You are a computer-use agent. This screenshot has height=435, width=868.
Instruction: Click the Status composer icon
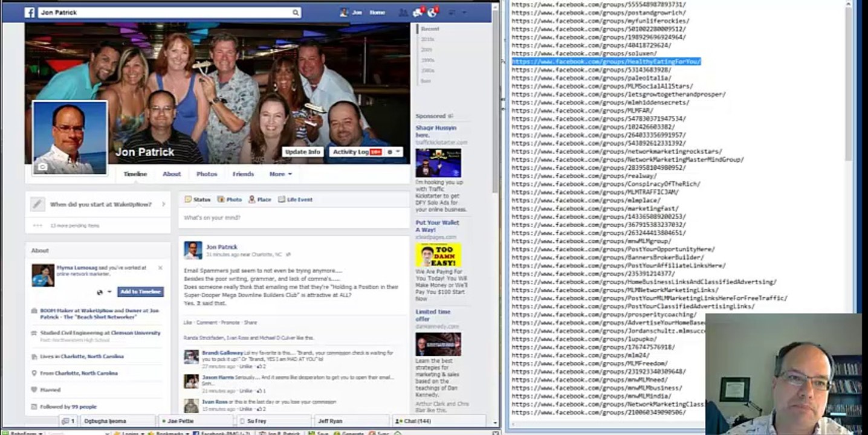click(188, 199)
